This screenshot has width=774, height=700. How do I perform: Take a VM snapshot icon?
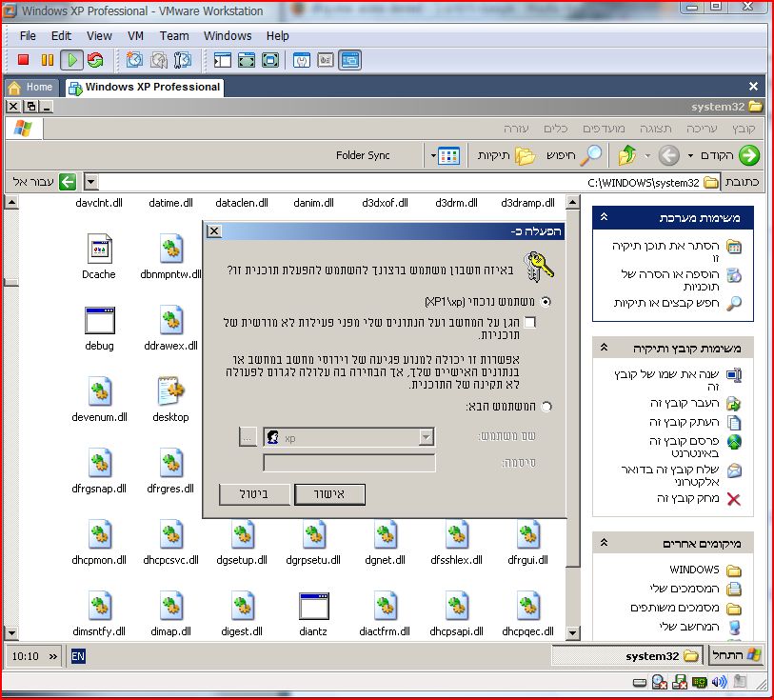pyautogui.click(x=134, y=60)
